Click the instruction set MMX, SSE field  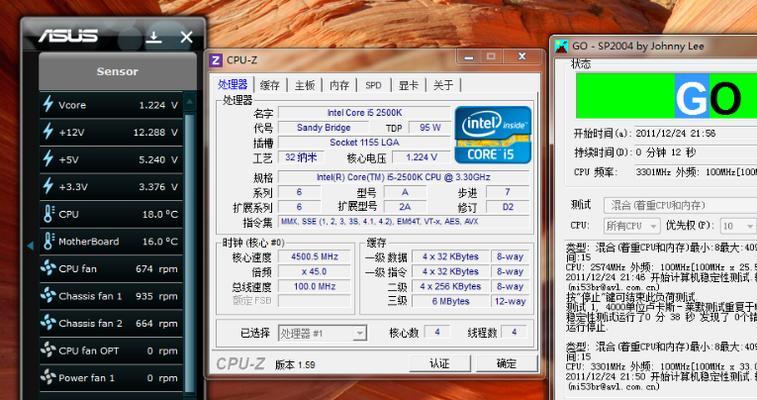404,221
